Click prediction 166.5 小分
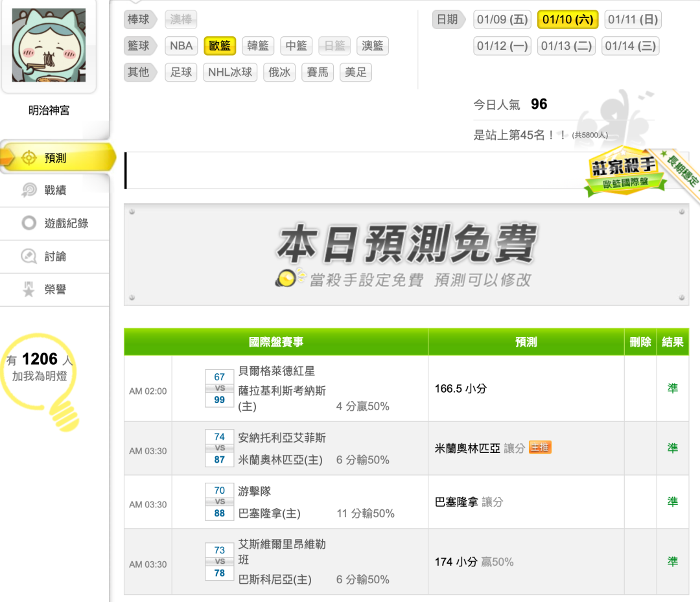The image size is (700, 602). tap(461, 388)
